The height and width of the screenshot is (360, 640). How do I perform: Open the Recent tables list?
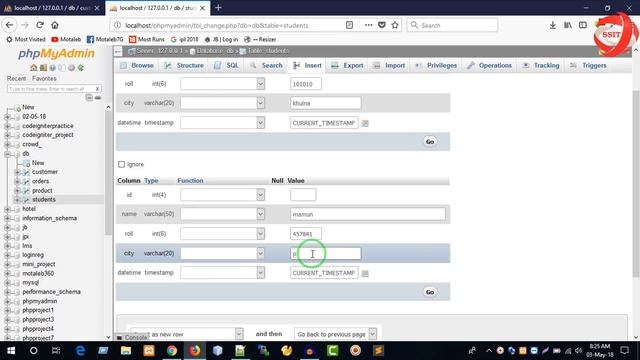(16, 78)
